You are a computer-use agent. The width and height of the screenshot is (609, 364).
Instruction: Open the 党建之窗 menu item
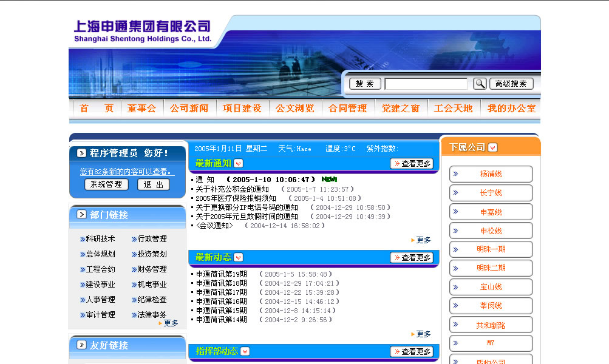(x=400, y=108)
